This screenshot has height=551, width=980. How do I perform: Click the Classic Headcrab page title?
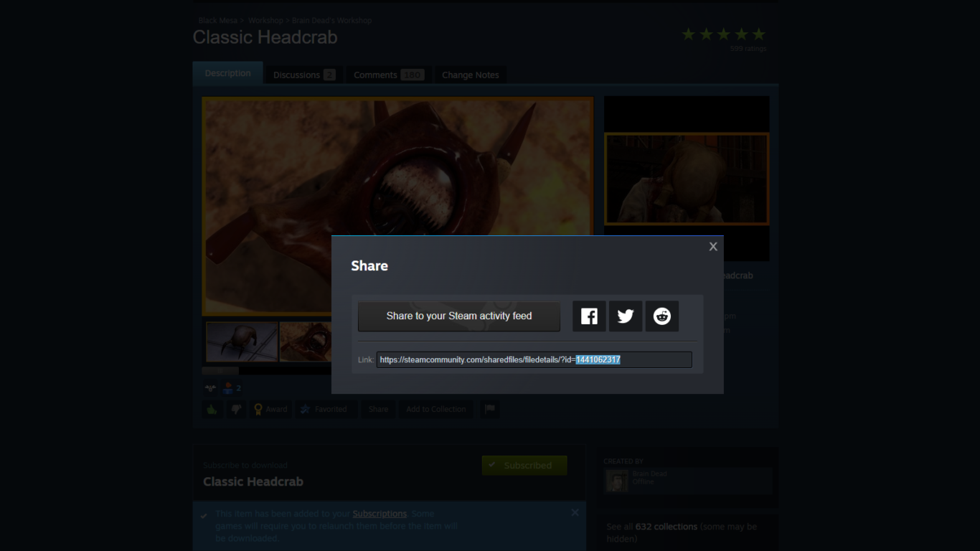pyautogui.click(x=265, y=37)
